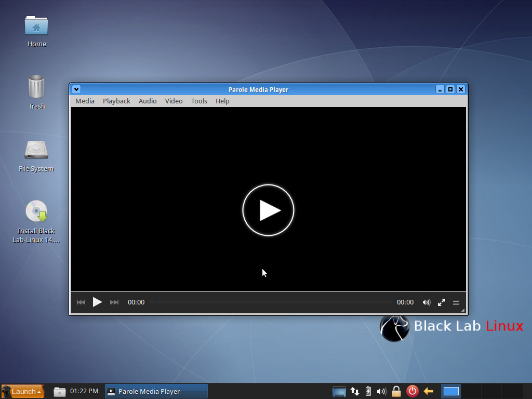Skip to previous track in Parole
Viewport: 532px width, 399px height.
81,302
